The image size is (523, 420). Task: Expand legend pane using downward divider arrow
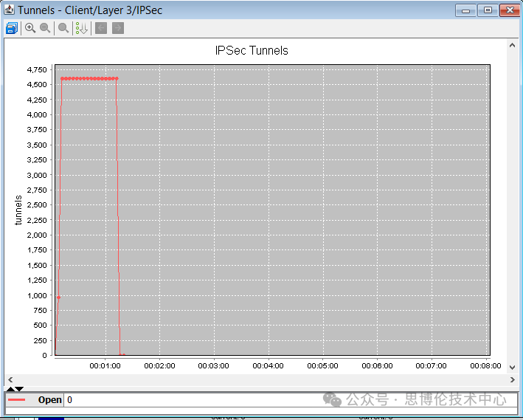[x=20, y=388]
